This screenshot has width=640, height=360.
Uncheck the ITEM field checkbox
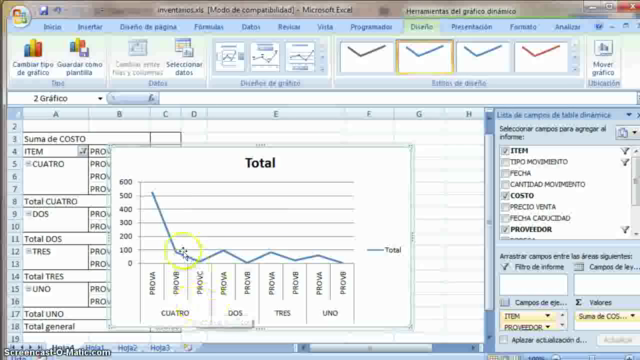pos(505,151)
